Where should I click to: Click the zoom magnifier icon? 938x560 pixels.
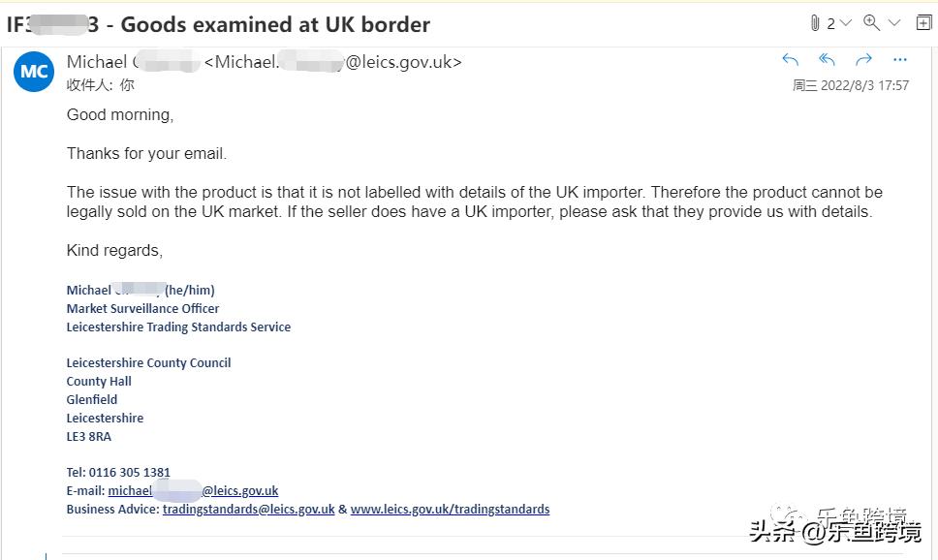coord(871,22)
